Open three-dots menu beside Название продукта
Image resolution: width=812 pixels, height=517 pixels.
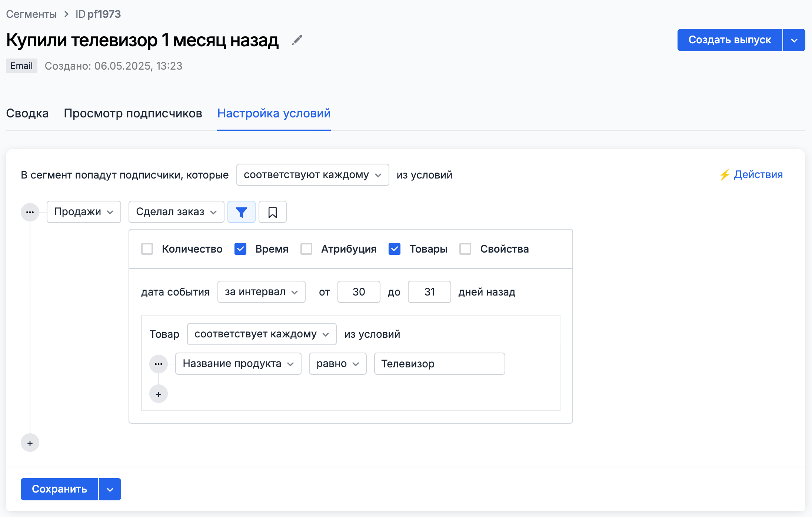pos(159,364)
